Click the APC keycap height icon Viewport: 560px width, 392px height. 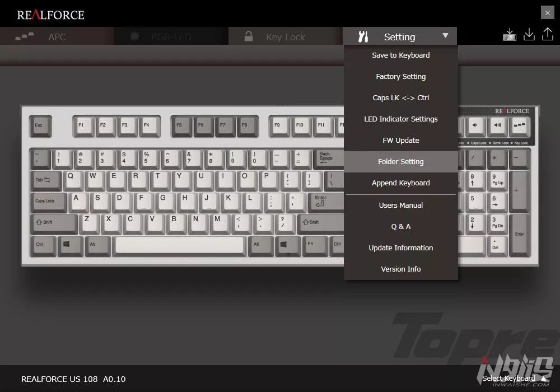pyautogui.click(x=24, y=36)
